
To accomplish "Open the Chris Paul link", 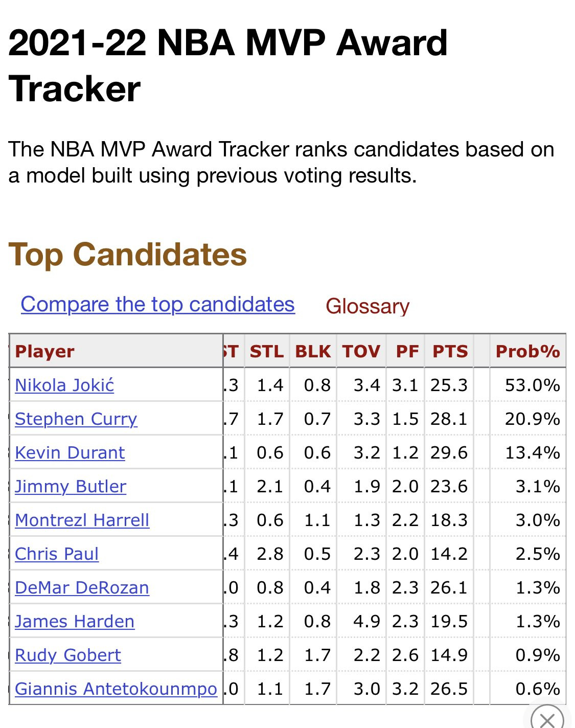I will [57, 554].
